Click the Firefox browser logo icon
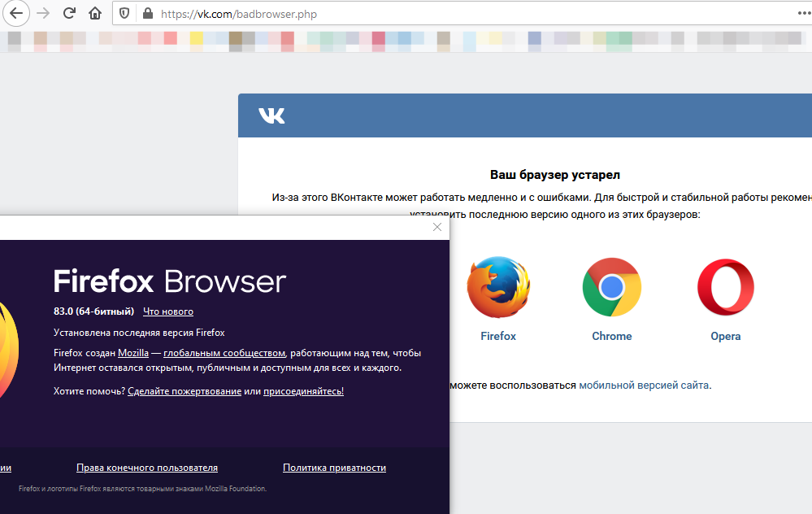This screenshot has width=812, height=514. tap(498, 287)
